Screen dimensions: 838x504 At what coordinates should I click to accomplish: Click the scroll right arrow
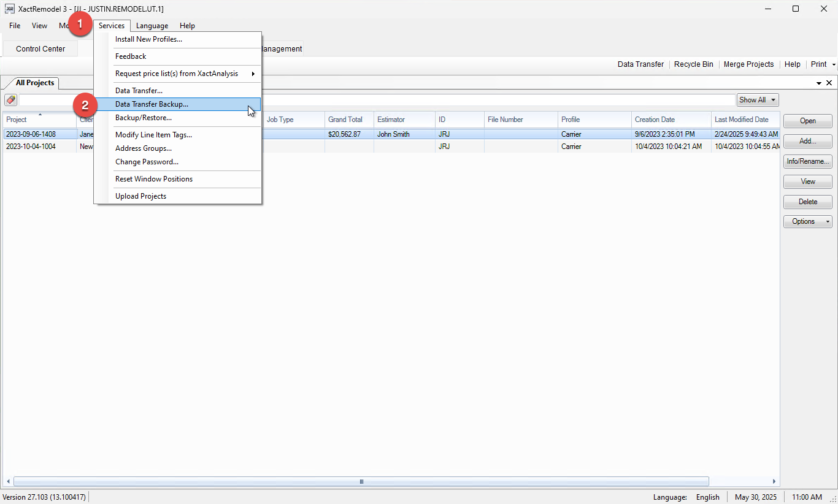click(x=774, y=482)
